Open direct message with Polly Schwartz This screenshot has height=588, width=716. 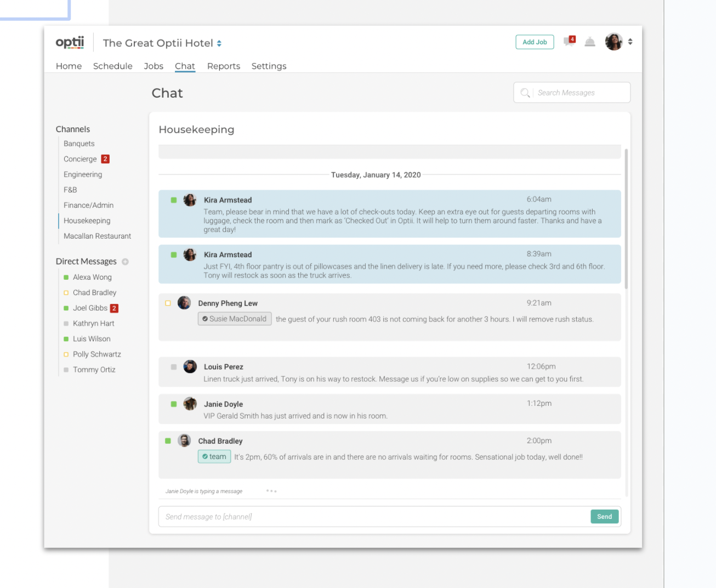pos(96,354)
